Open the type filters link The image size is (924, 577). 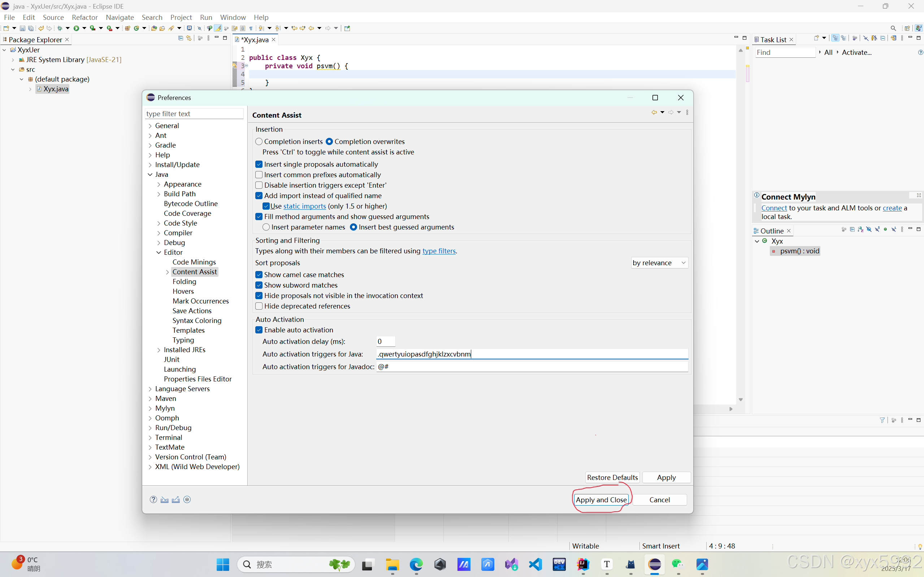(439, 251)
